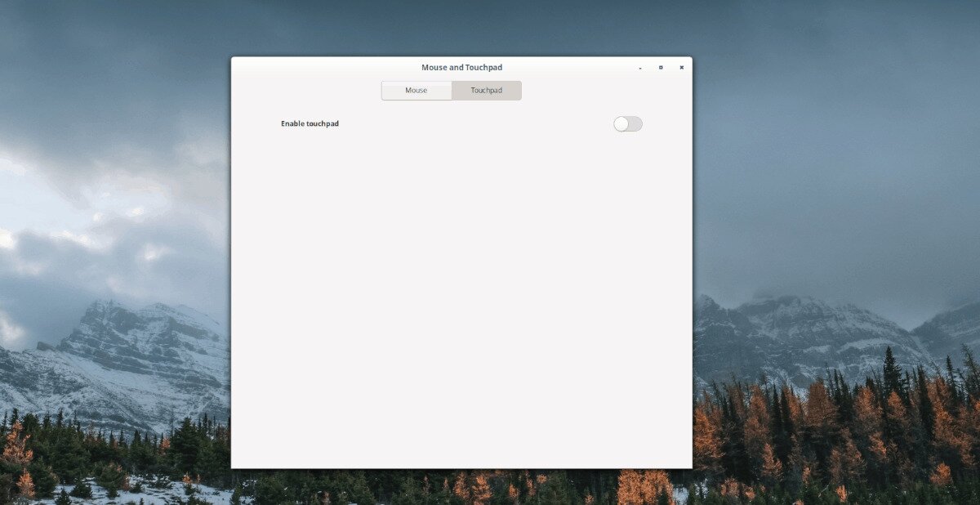Click the Enable touchpad label text

click(310, 123)
